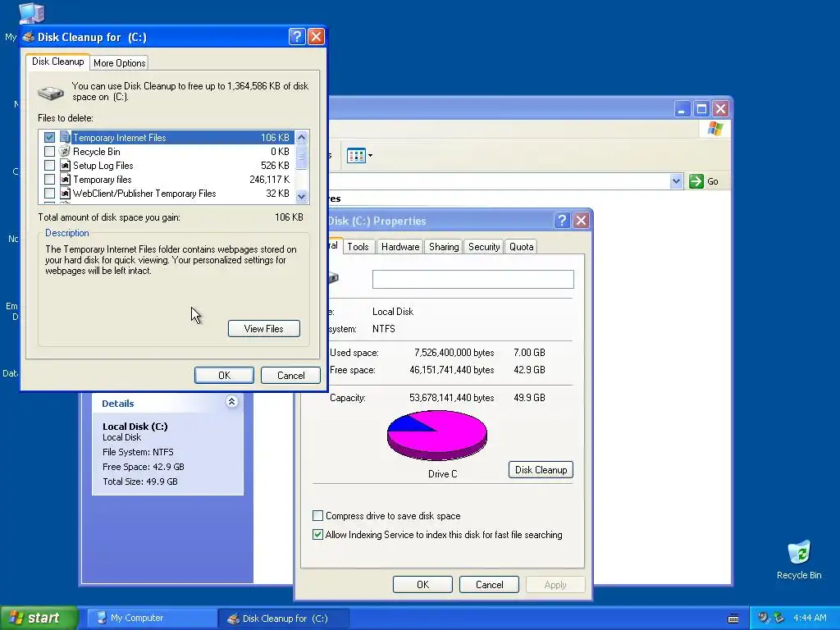Click the Setup Log Files icon
840x630 pixels.
[x=65, y=166]
